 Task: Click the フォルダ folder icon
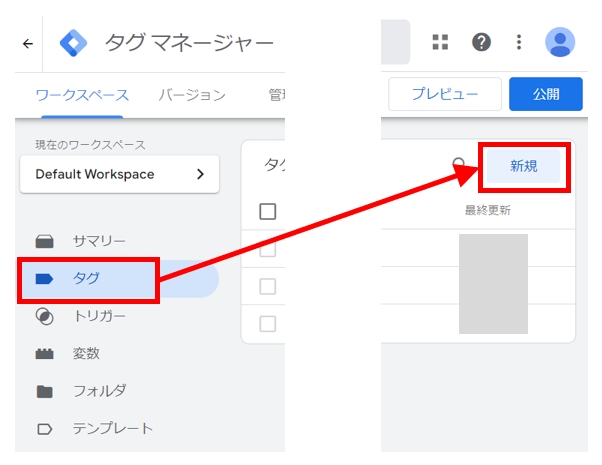pyautogui.click(x=45, y=391)
